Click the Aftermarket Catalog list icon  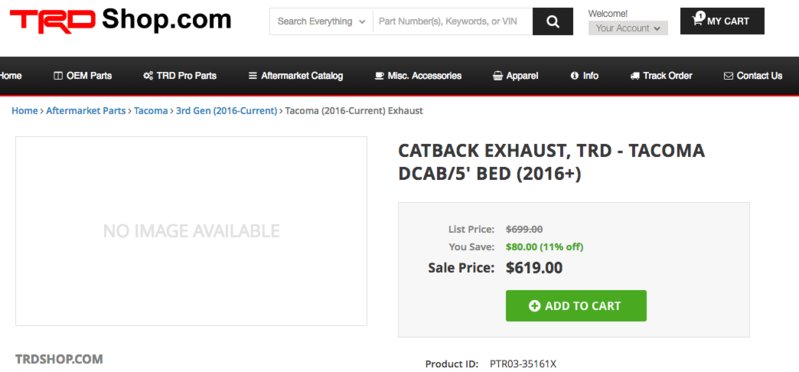pyautogui.click(x=252, y=76)
